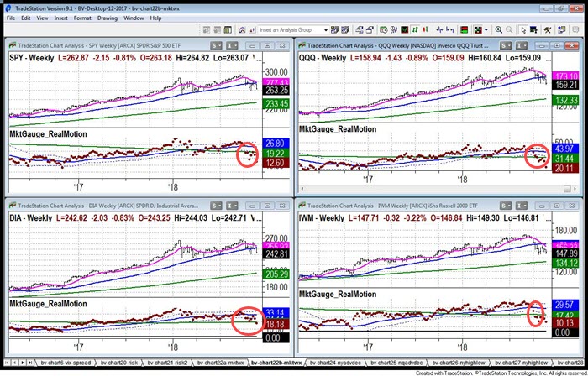The image size is (588, 376).
Task: Open the Format menu
Action: pos(82,18)
